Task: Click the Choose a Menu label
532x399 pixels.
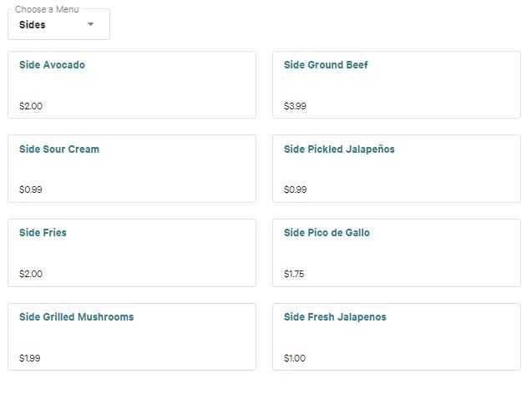Action: click(x=47, y=9)
